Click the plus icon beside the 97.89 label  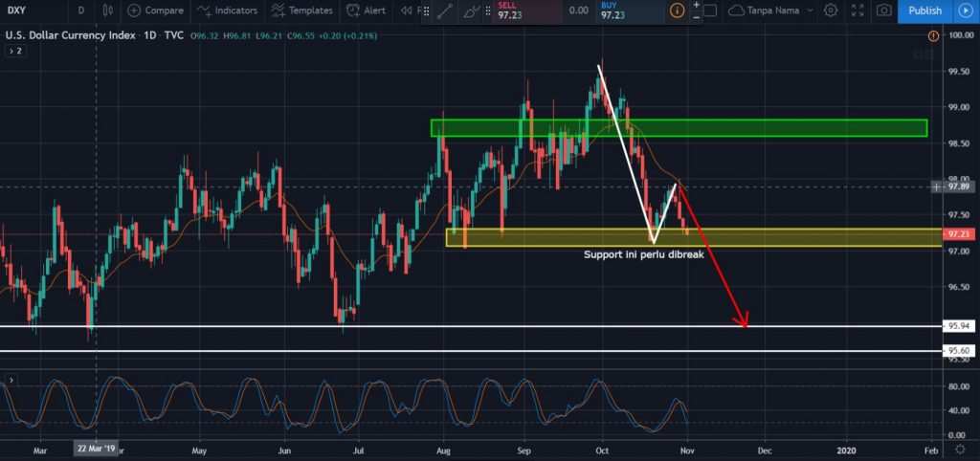click(x=936, y=187)
